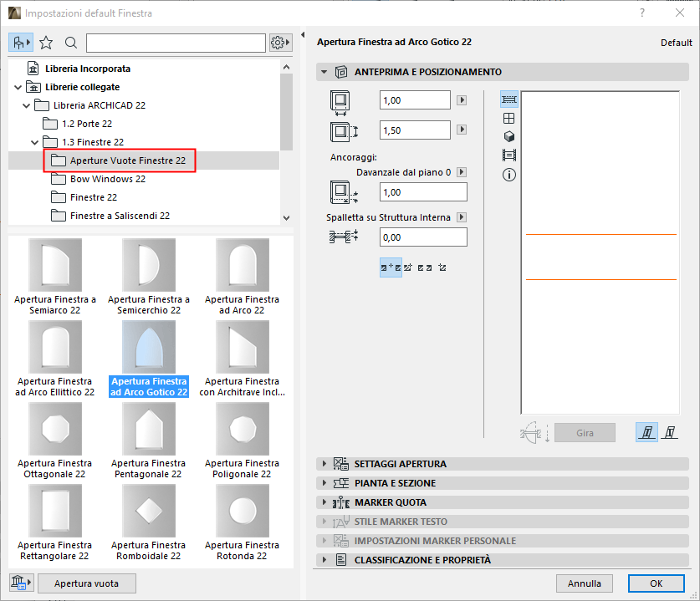
Task: Click the search magnifier icon
Action: pyautogui.click(x=70, y=43)
